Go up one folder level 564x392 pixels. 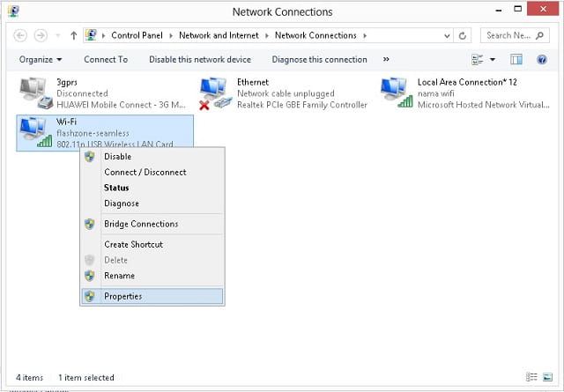point(74,35)
